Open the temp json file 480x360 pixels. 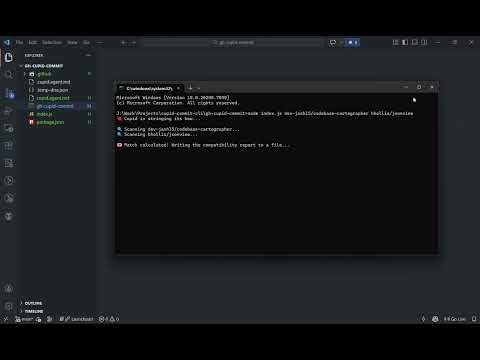(52, 90)
